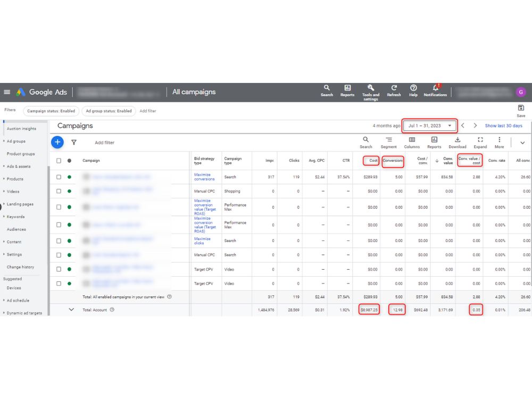Click the Campaign status: Enabled filter chip

51,111
